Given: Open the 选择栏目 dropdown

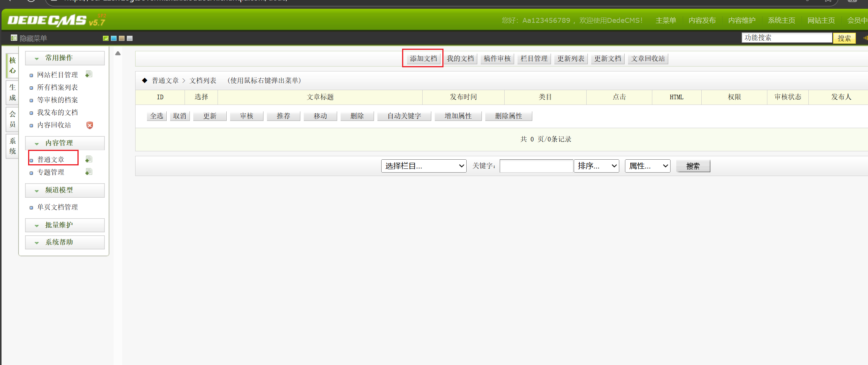Looking at the screenshot, I should pos(423,166).
